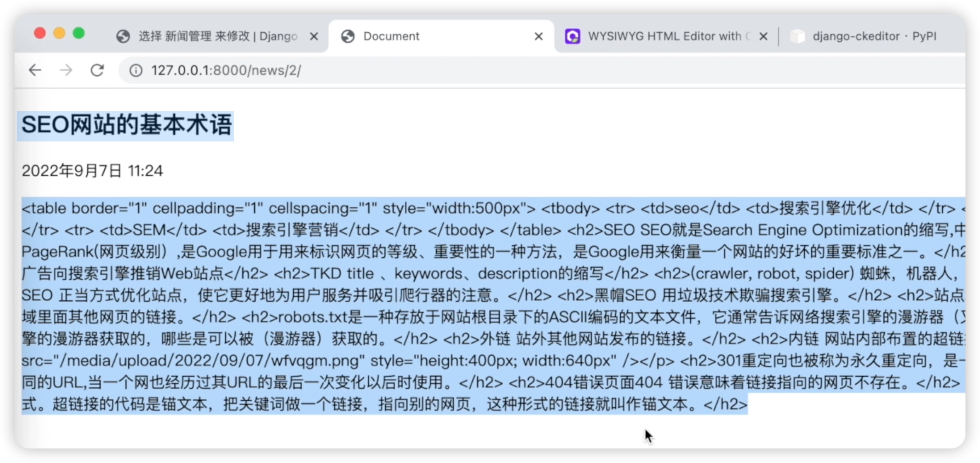This screenshot has width=980, height=463.
Task: Click the text 外链 站外其他网站发布的链接
Action: point(583,339)
